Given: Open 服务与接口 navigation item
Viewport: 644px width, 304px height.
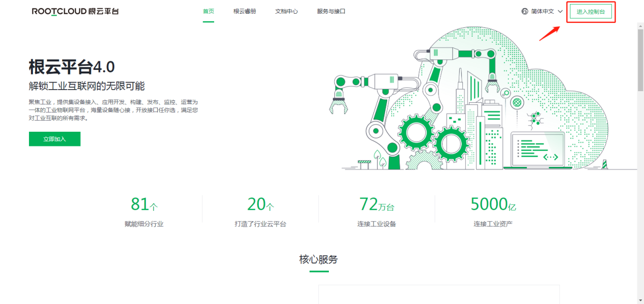Looking at the screenshot, I should point(331,11).
